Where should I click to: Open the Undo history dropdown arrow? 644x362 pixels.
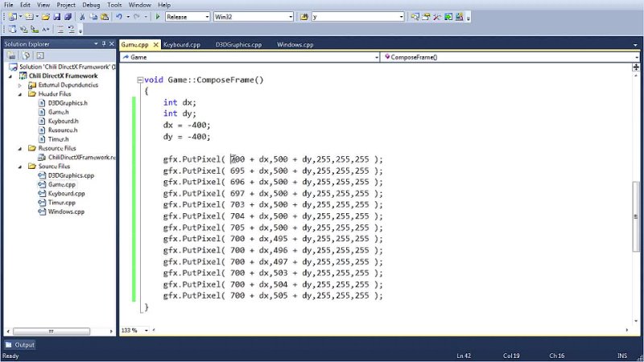pyautogui.click(x=128, y=17)
